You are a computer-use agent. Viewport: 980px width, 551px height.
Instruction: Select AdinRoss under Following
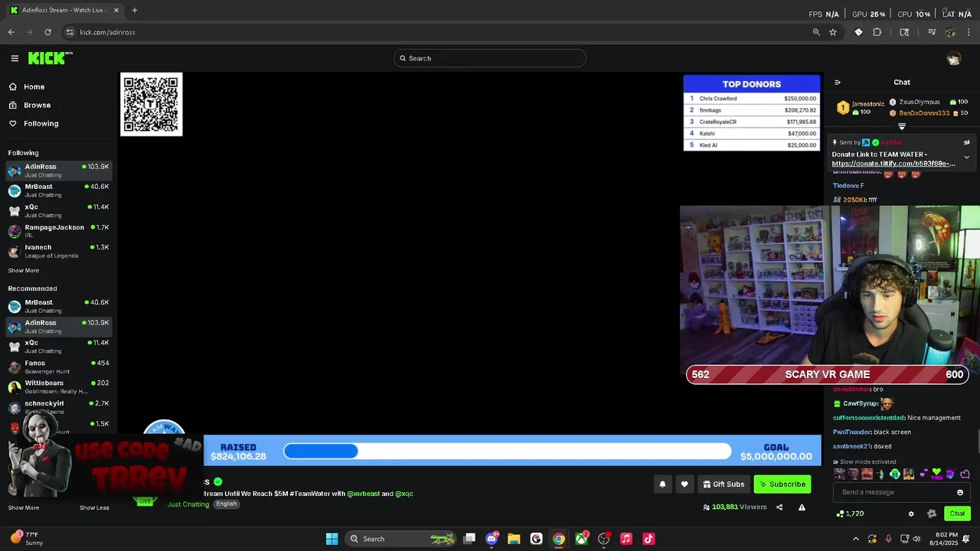click(x=59, y=170)
